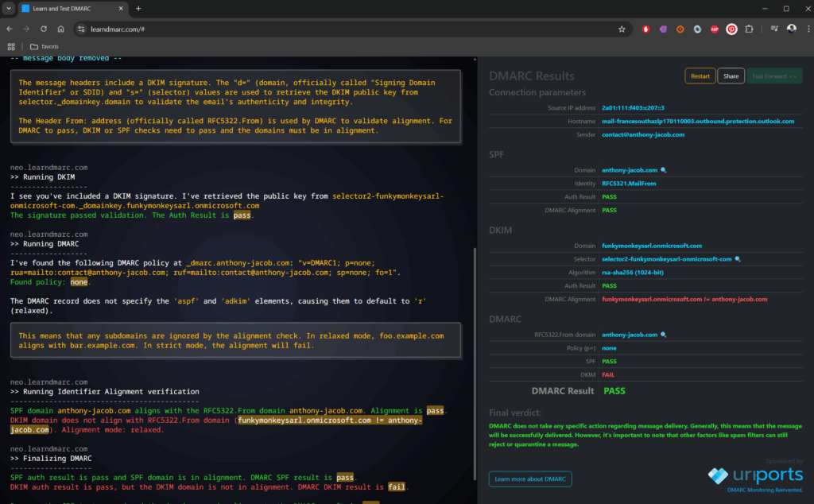Look up DKIM selector with magnifier icon
814x504 pixels.
coord(738,259)
